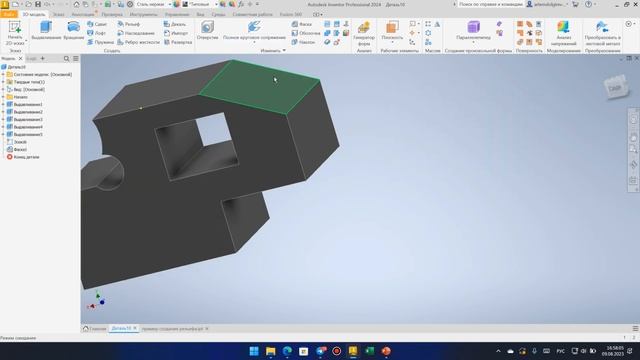Go to Home via the house icon
Viewport: 640px width, 360px height.
76,4
